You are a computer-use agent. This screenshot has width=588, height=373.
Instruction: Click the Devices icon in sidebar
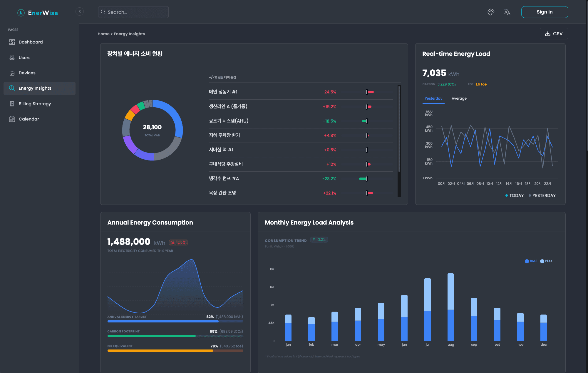[x=12, y=73]
